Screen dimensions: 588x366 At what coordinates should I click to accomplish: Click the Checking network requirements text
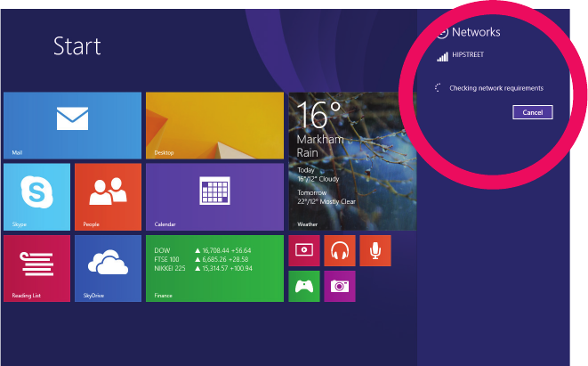(496, 88)
